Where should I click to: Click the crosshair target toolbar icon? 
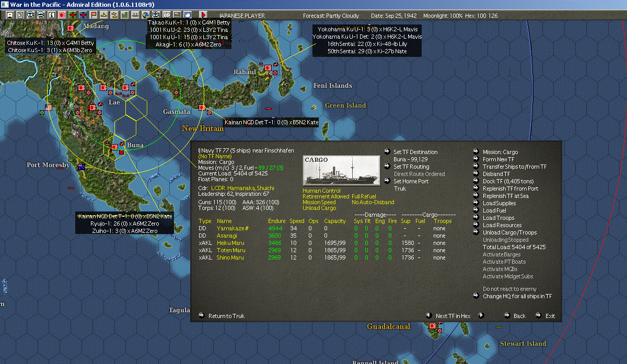point(156,15)
